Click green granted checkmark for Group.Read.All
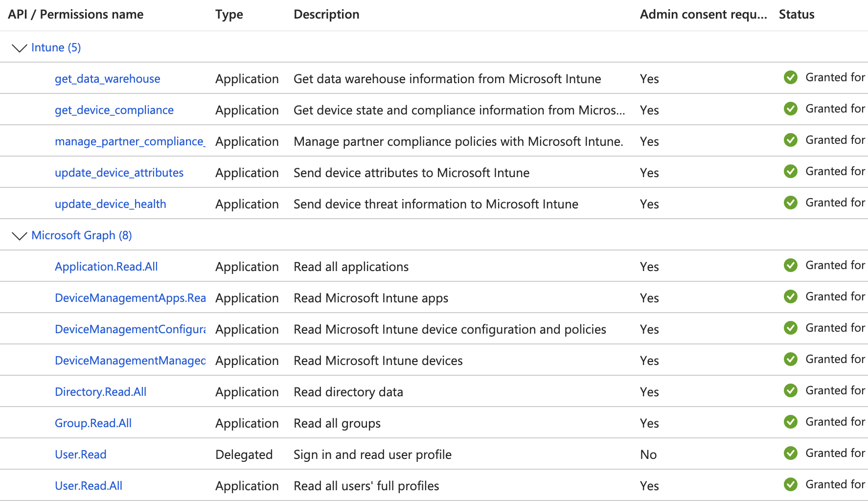868x501 pixels. (791, 422)
